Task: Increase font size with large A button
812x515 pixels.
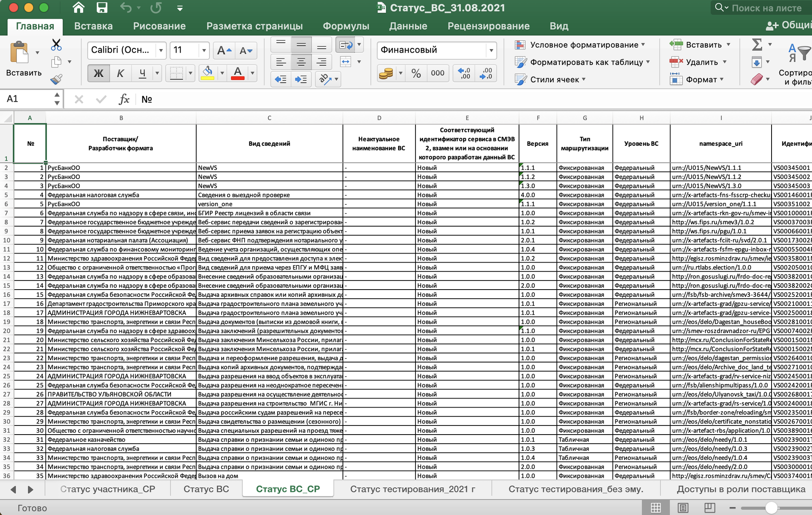Action: tap(224, 50)
